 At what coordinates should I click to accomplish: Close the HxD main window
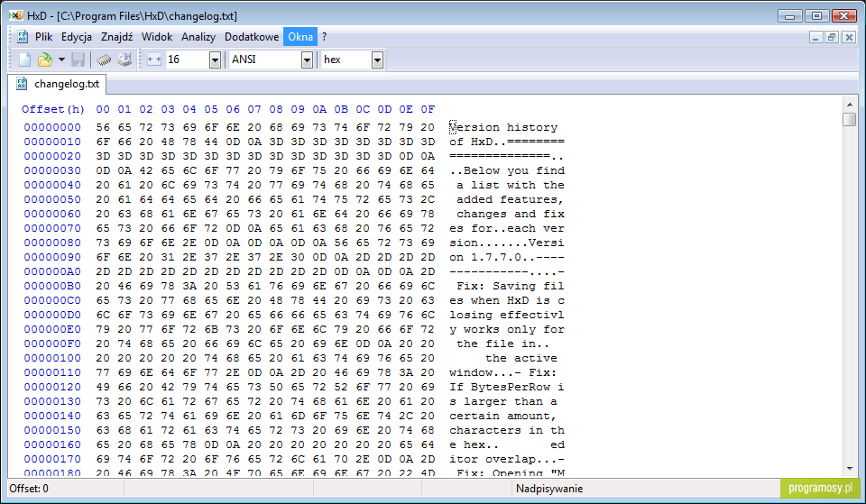pos(844,16)
